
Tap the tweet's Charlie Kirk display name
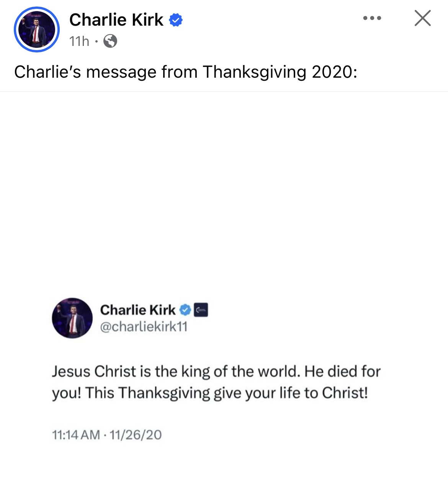pos(137,310)
